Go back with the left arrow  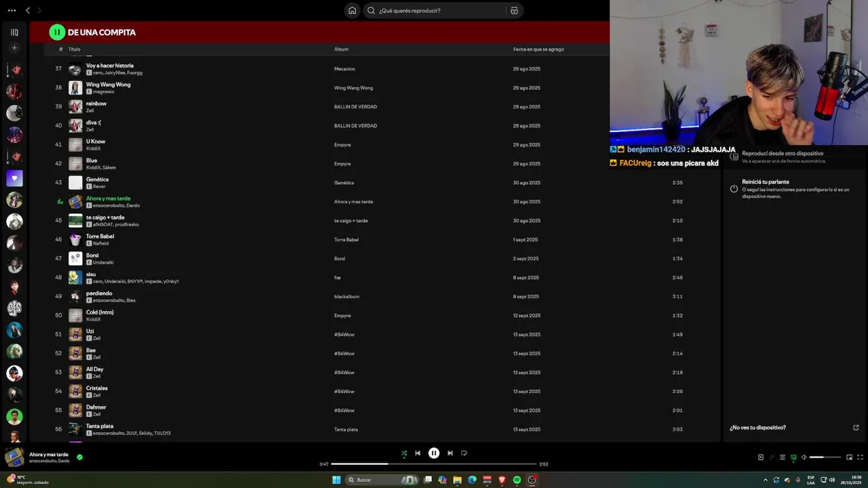[x=28, y=10]
